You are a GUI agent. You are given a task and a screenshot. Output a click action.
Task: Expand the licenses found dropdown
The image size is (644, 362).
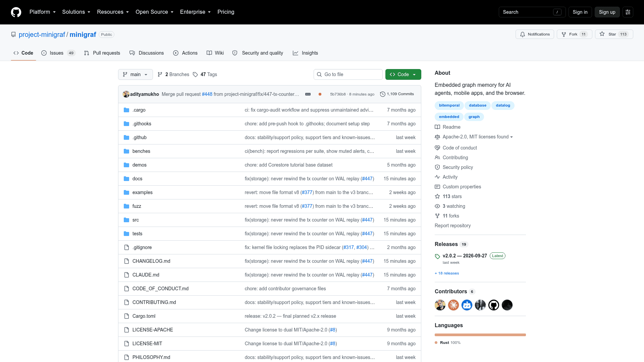click(x=474, y=137)
